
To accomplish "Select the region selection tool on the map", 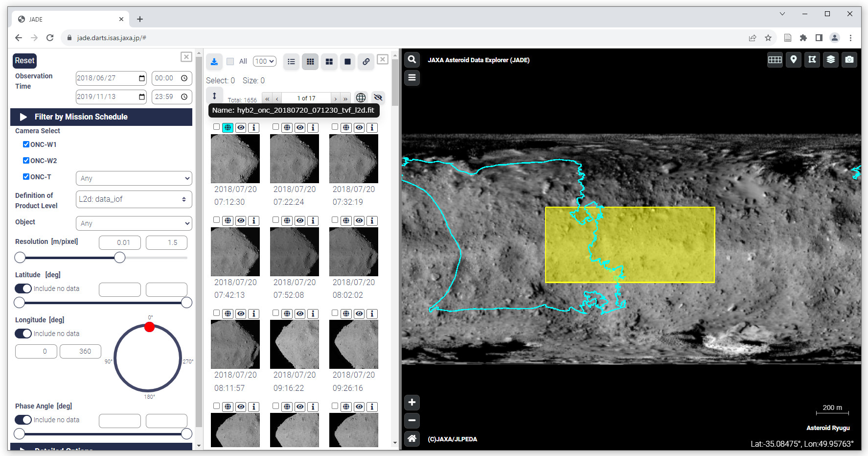I will (812, 60).
